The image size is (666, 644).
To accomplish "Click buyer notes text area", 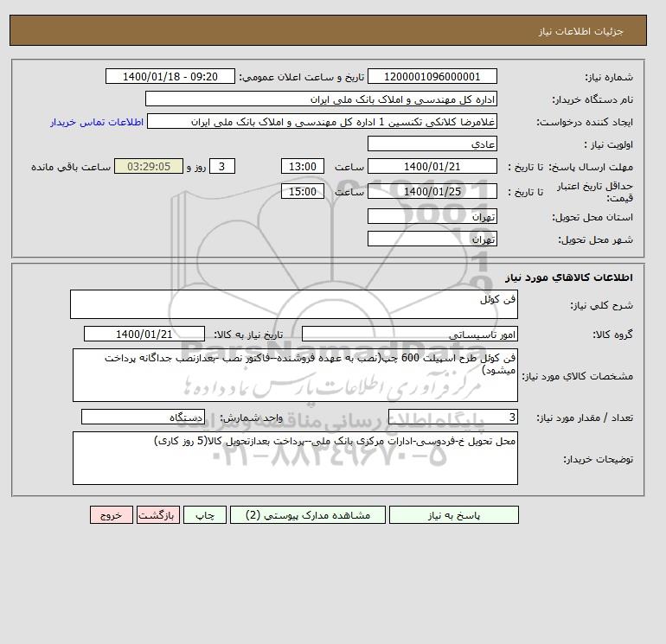I will click(x=295, y=458).
